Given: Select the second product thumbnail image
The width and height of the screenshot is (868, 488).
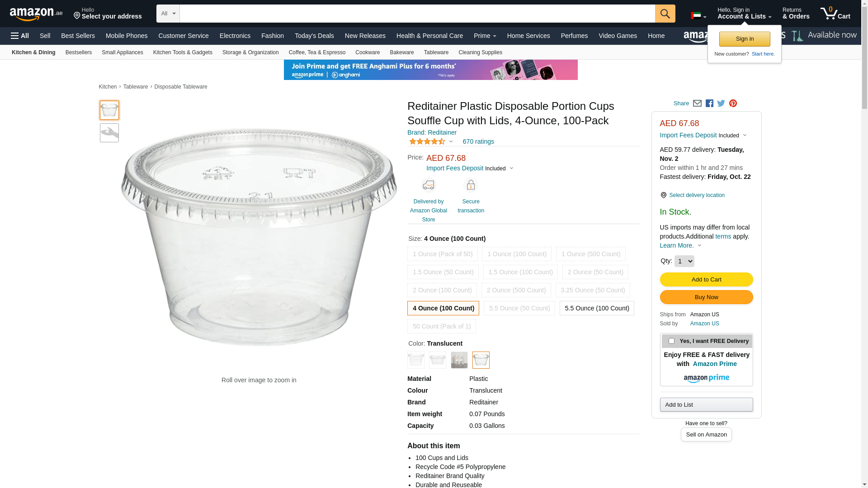Looking at the screenshot, I should click(x=109, y=133).
